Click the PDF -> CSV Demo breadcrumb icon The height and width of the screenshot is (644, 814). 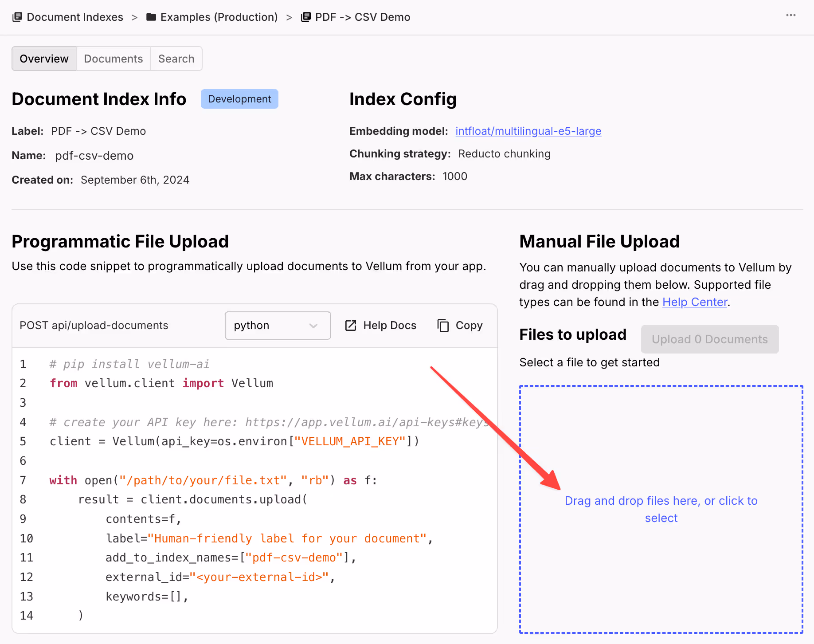(x=305, y=17)
